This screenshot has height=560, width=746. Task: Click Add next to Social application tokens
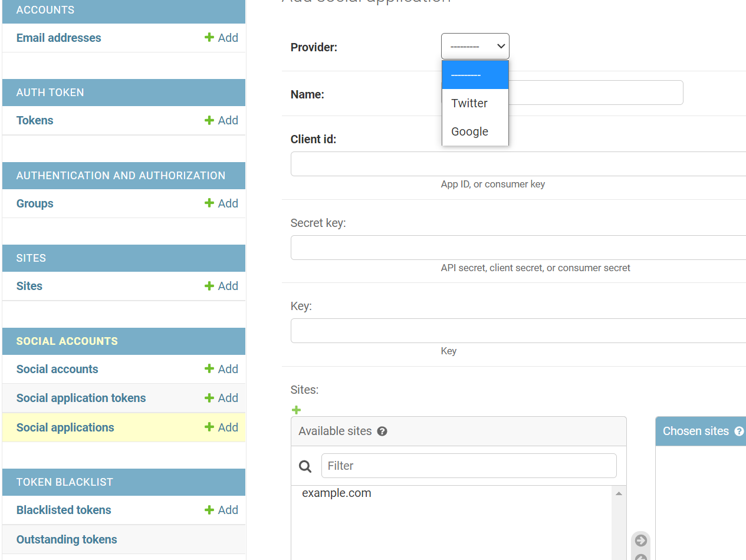[221, 398]
